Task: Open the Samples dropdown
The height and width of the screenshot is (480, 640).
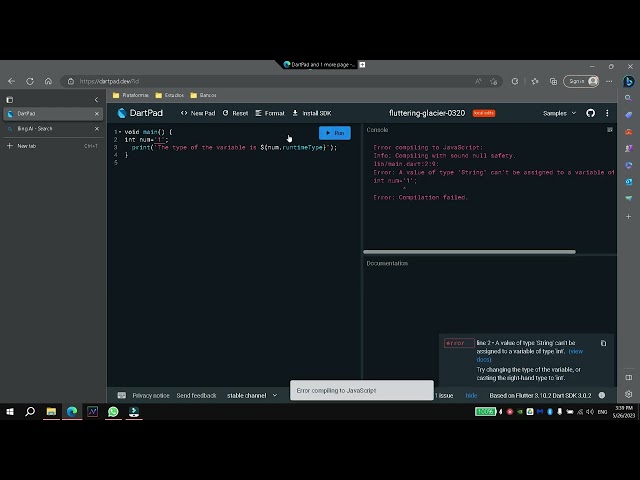Action: [x=559, y=113]
